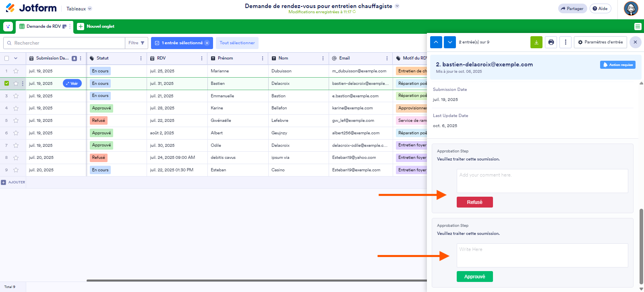Click Approuvé status for Karine
This screenshot has width=644, height=292.
click(x=101, y=108)
